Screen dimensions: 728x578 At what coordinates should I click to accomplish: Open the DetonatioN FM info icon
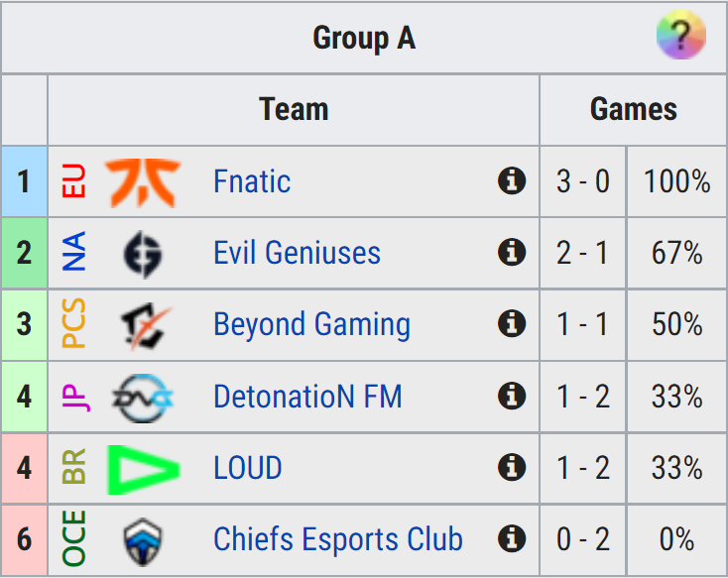(x=512, y=396)
